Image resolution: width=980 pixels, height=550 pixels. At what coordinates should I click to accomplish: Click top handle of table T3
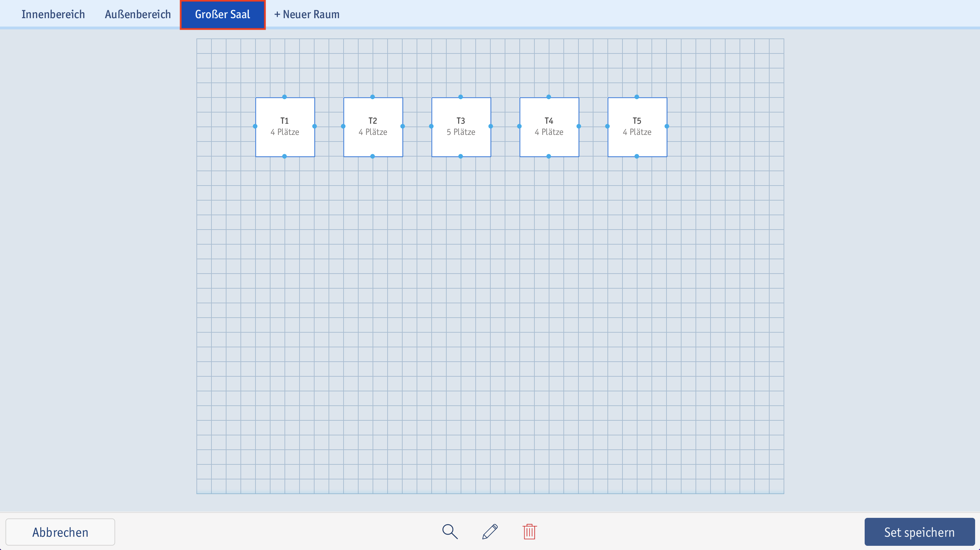[x=461, y=97]
